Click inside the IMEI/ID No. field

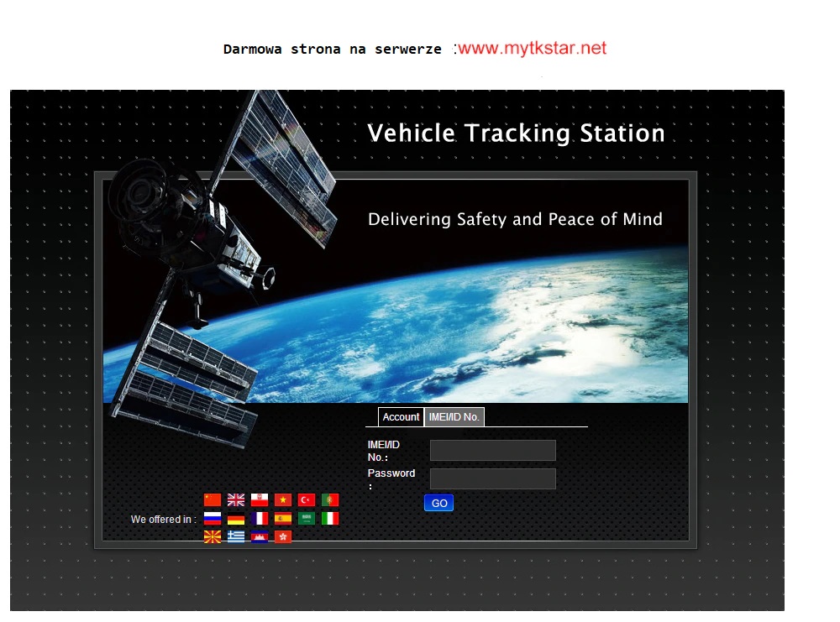491,450
